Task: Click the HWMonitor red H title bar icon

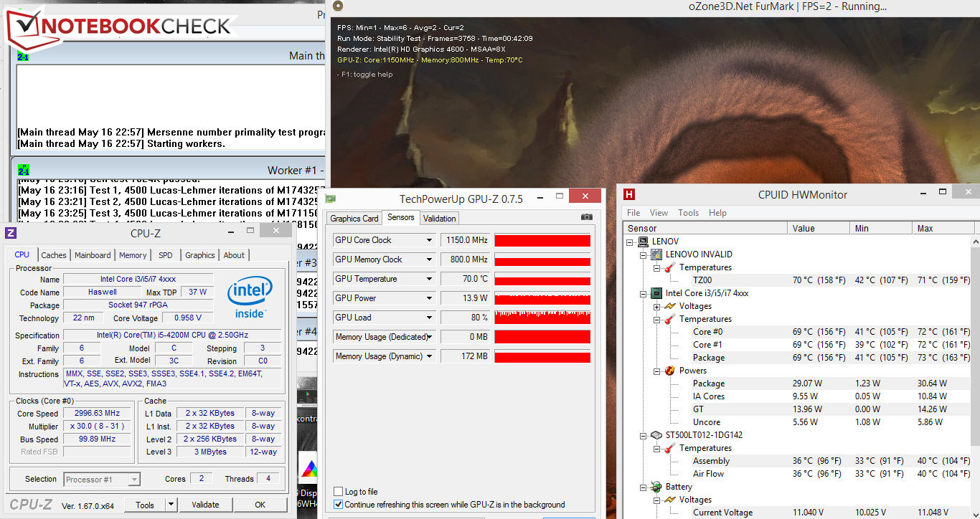Action: (629, 194)
